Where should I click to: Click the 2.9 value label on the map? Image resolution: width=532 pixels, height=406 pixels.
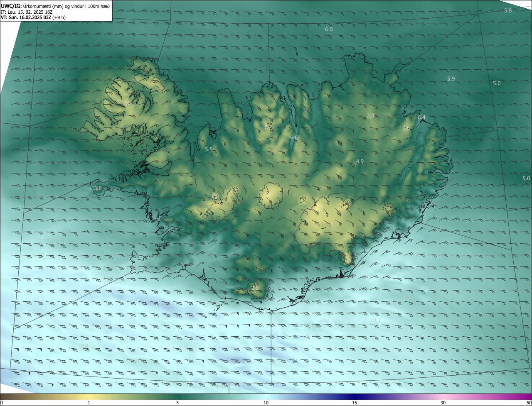371,115
